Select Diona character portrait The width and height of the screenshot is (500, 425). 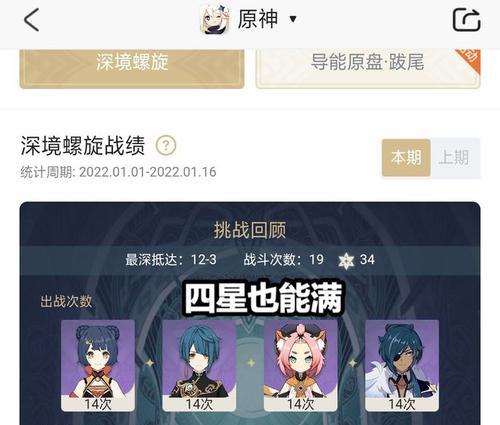click(301, 365)
